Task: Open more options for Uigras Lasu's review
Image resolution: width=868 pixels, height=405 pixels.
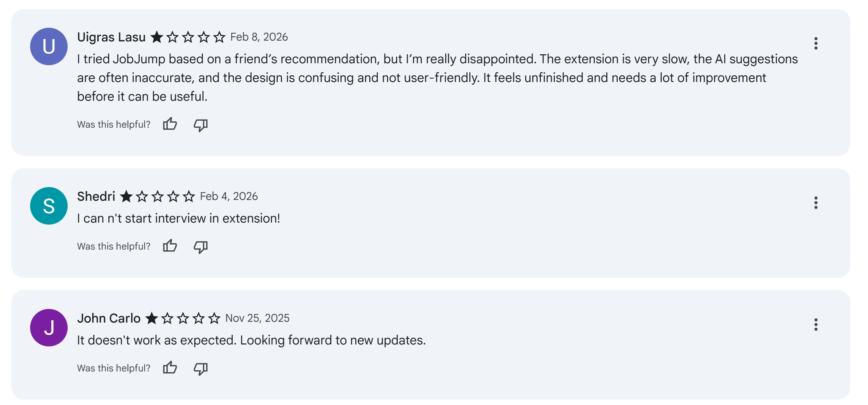Action: click(x=816, y=43)
